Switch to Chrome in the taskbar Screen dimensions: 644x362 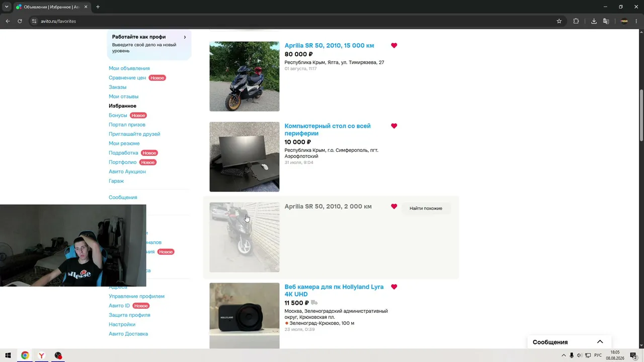click(x=25, y=355)
